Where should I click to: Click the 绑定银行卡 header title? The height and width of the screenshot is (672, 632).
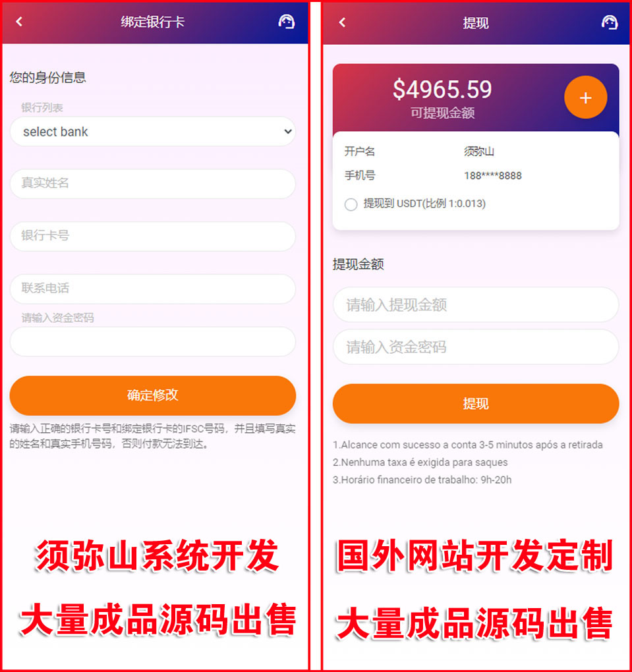point(153,22)
